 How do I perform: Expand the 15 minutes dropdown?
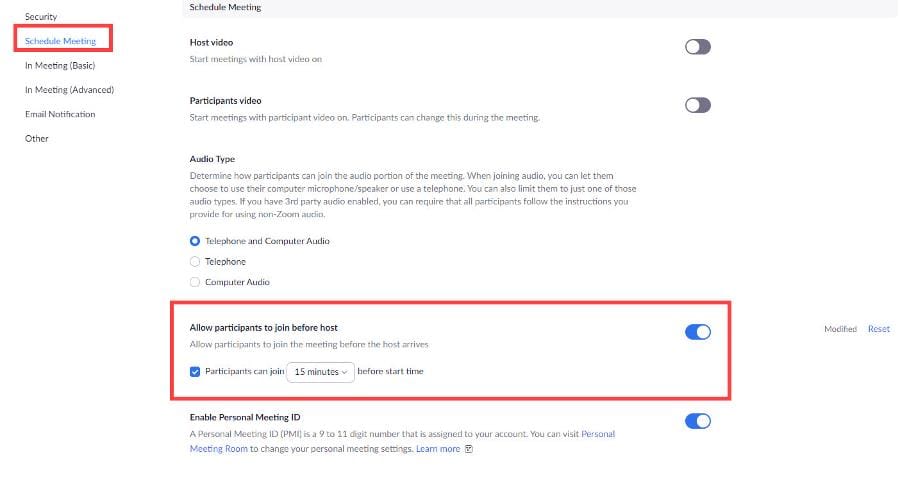[320, 372]
